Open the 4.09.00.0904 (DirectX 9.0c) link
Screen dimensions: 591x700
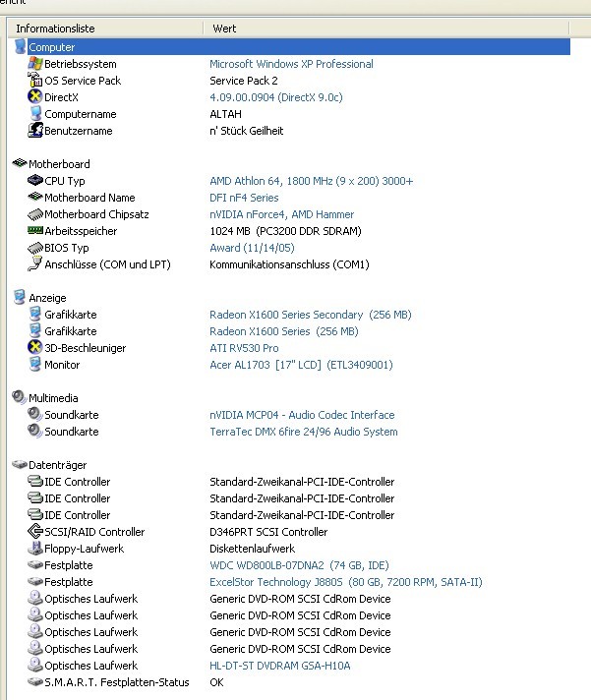tap(276, 97)
